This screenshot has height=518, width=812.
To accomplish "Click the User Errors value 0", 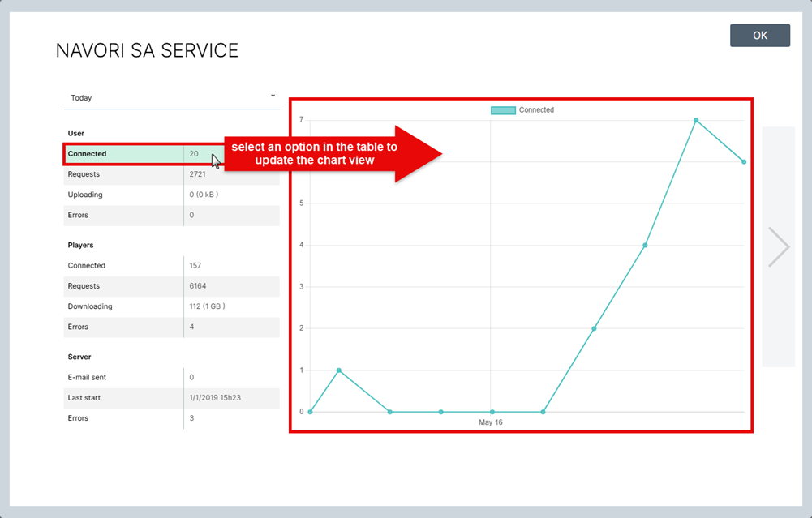I will coord(191,216).
